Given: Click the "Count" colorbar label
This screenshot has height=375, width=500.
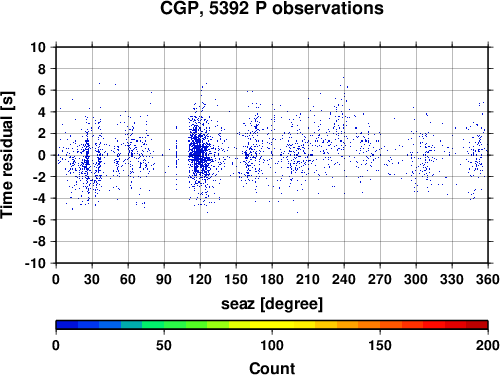Looking at the screenshot, I should click(x=272, y=368).
